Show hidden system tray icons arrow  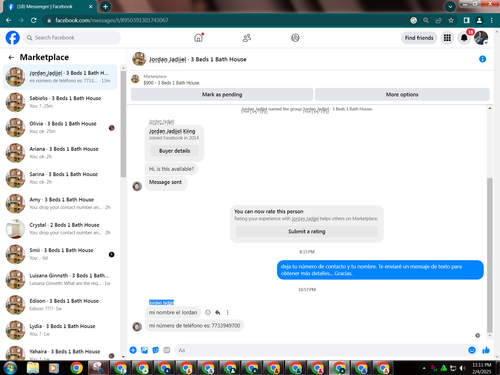click(424, 368)
